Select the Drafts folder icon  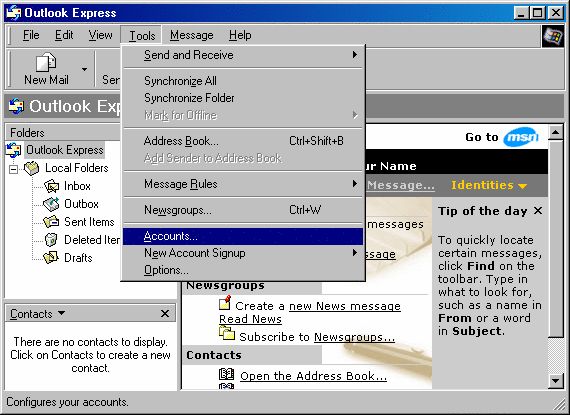(x=51, y=257)
